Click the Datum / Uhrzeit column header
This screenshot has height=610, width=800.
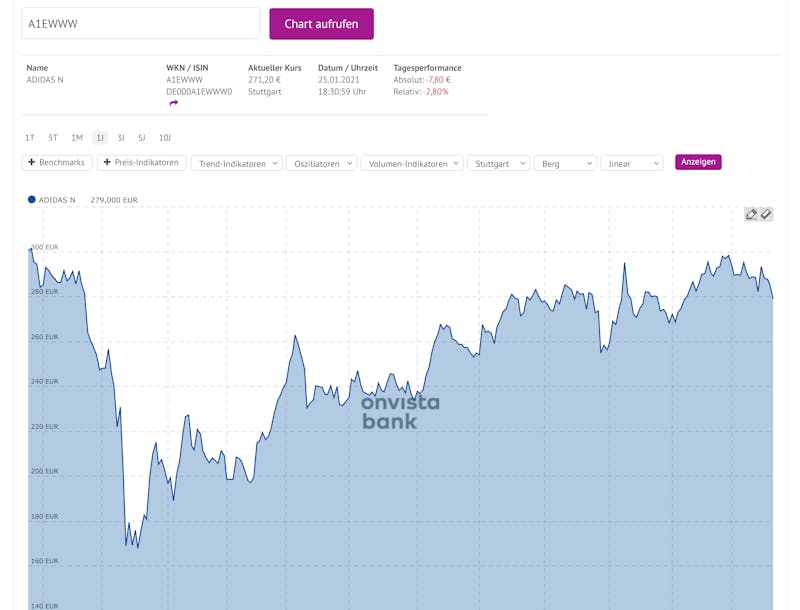point(347,68)
